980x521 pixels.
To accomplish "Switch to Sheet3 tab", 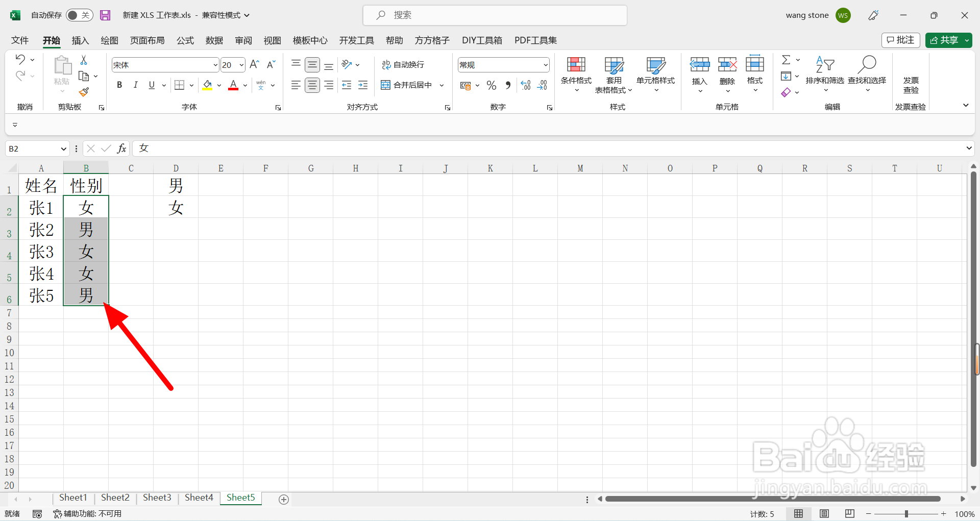I will 157,498.
